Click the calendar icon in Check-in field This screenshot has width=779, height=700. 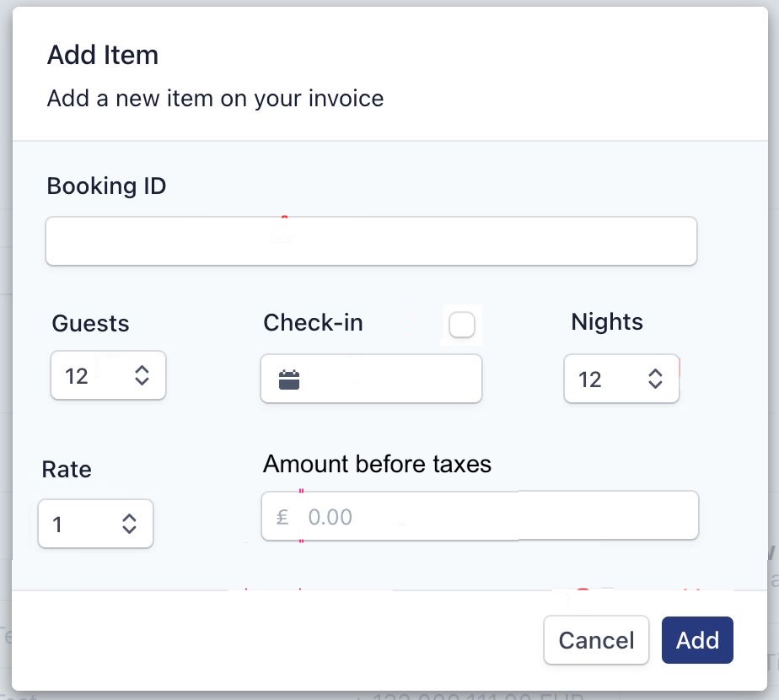(289, 380)
